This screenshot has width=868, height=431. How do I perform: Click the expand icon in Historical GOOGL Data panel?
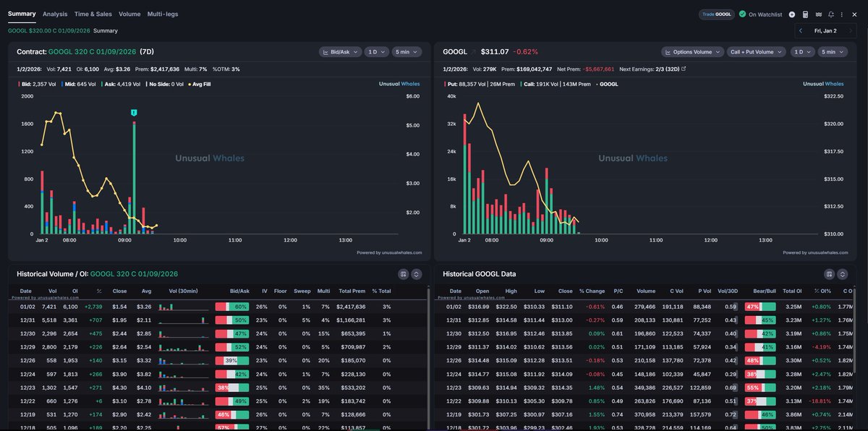843,274
